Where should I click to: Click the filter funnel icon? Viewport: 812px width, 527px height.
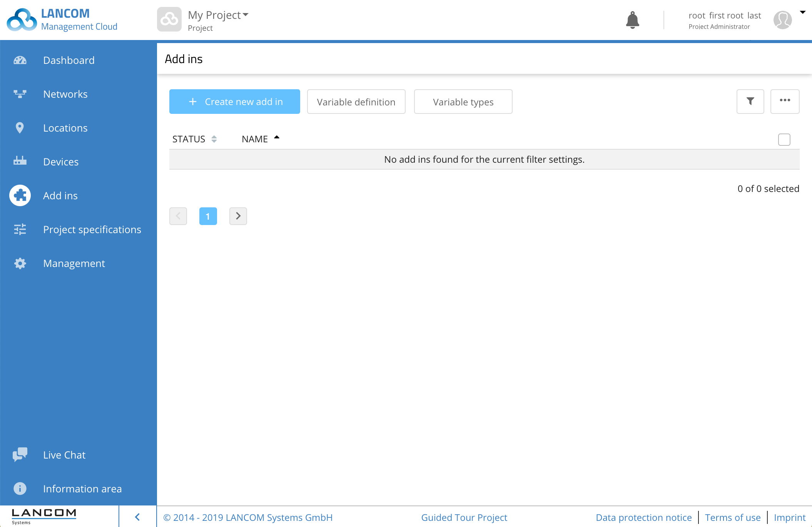pyautogui.click(x=750, y=101)
